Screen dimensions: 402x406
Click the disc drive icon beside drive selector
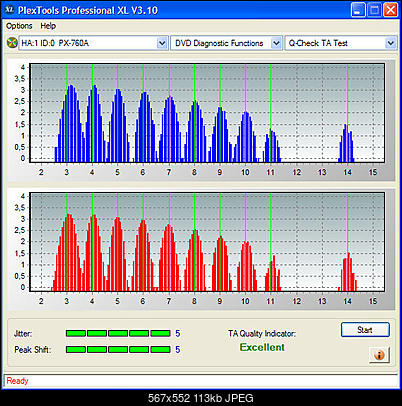12,43
